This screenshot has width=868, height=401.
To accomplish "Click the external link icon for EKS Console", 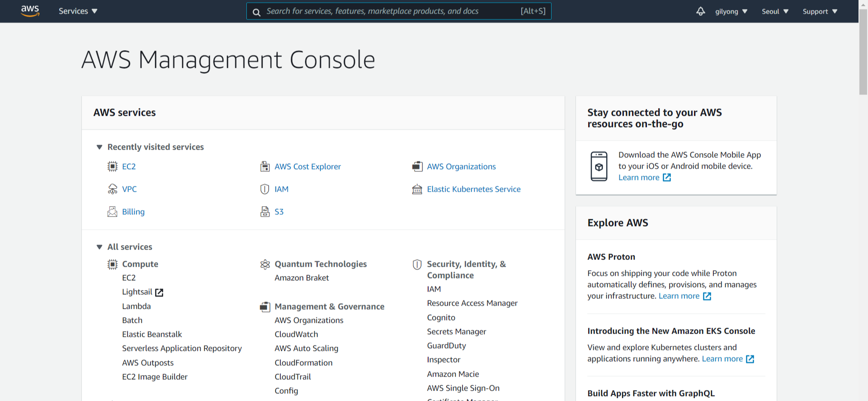I will click(x=750, y=359).
